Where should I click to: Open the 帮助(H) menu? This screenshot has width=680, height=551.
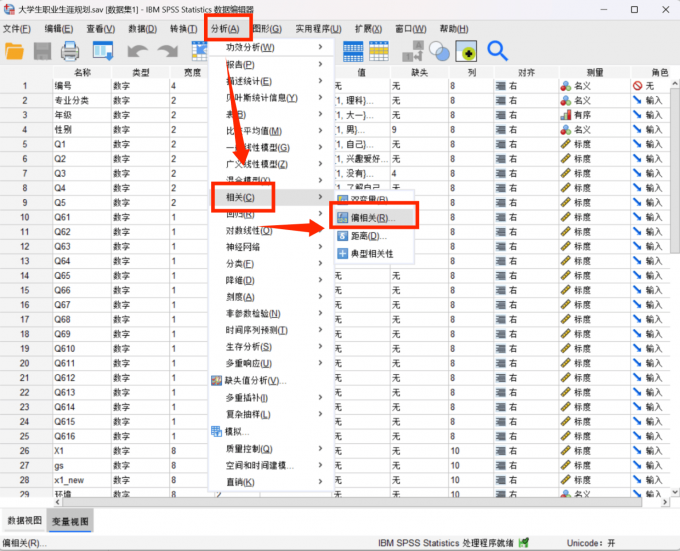point(454,29)
